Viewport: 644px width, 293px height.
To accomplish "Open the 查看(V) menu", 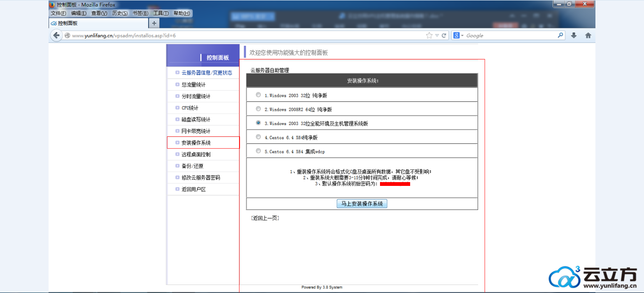I will pos(99,13).
